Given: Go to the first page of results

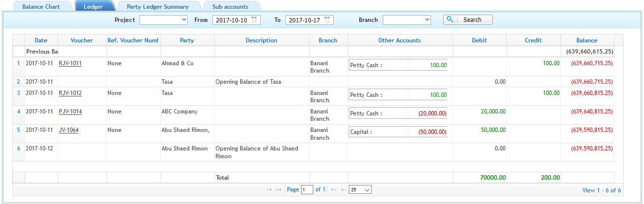Looking at the screenshot, I should [269, 189].
